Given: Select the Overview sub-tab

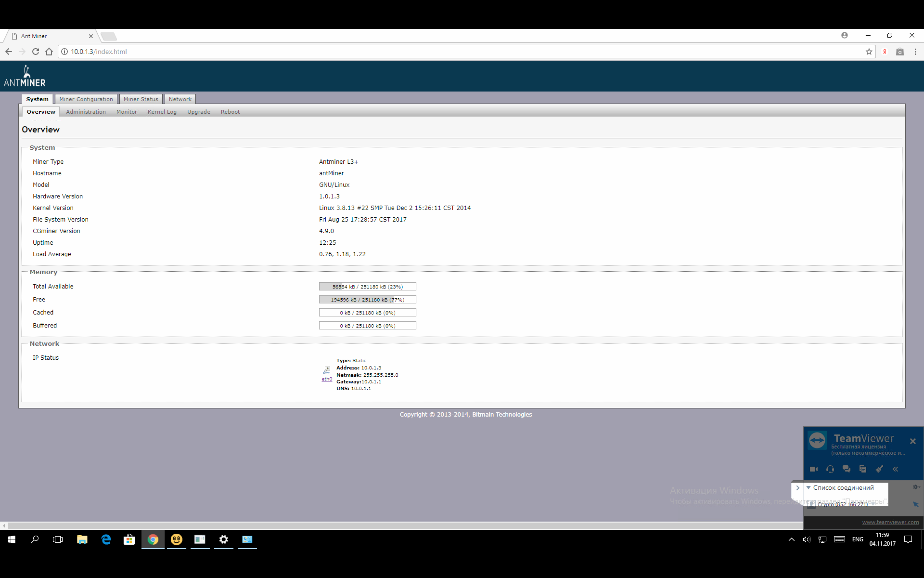Looking at the screenshot, I should click(41, 112).
